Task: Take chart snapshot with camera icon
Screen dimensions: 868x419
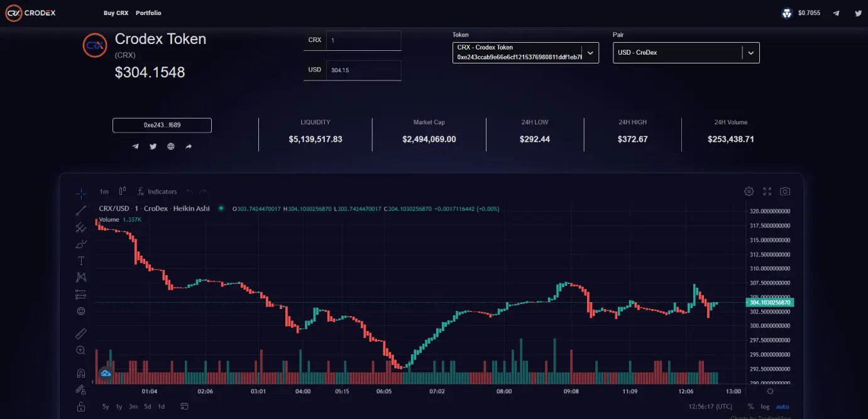Action: [x=785, y=192]
